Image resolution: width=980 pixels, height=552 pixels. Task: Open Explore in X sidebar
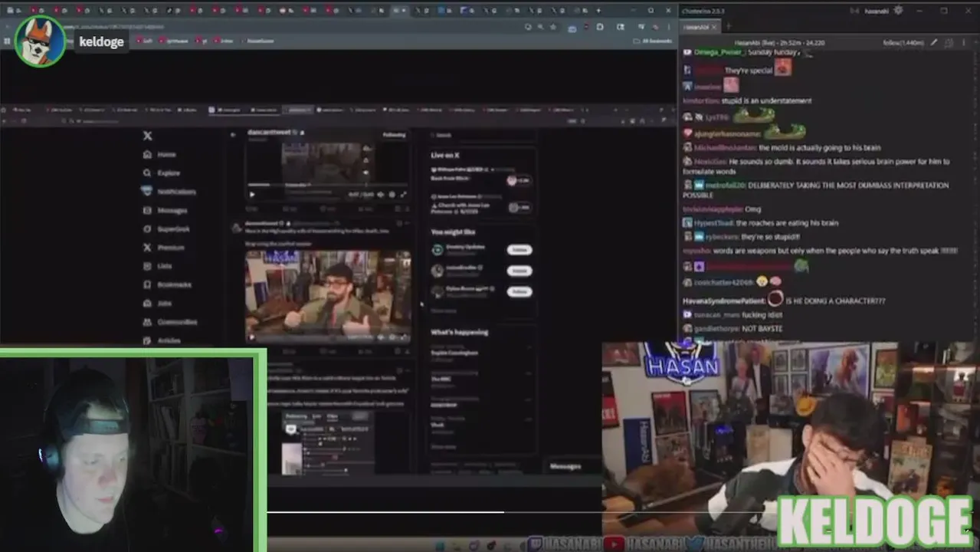click(162, 172)
